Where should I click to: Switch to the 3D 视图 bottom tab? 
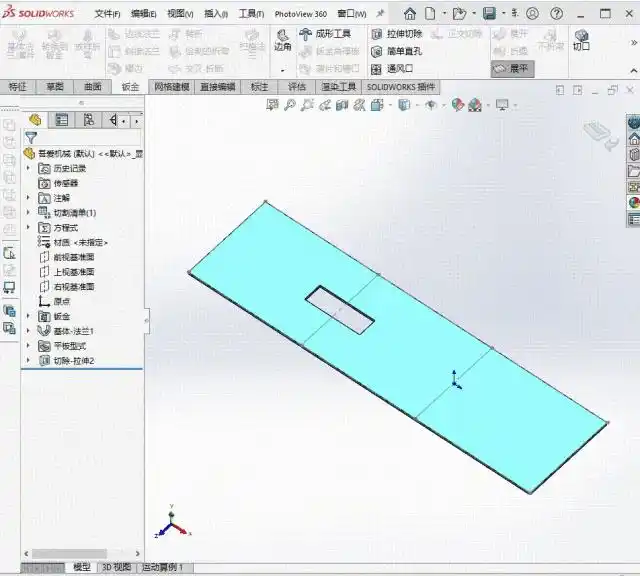coord(116,567)
